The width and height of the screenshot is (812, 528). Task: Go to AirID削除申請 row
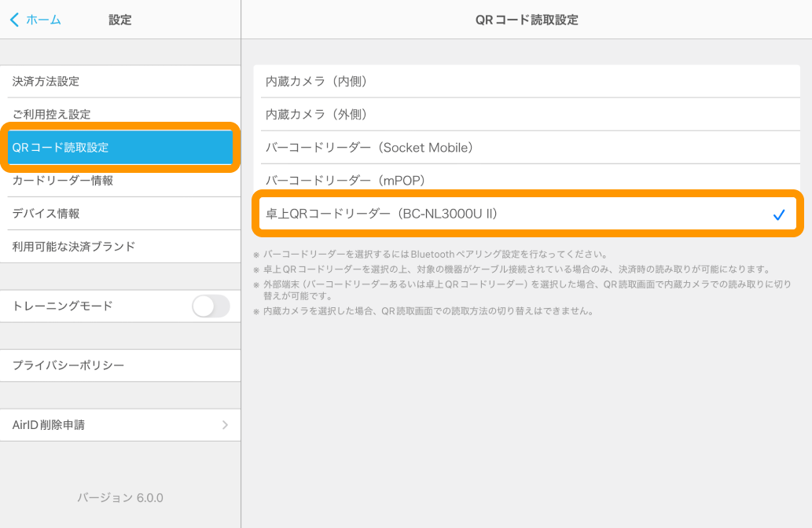click(x=49, y=425)
